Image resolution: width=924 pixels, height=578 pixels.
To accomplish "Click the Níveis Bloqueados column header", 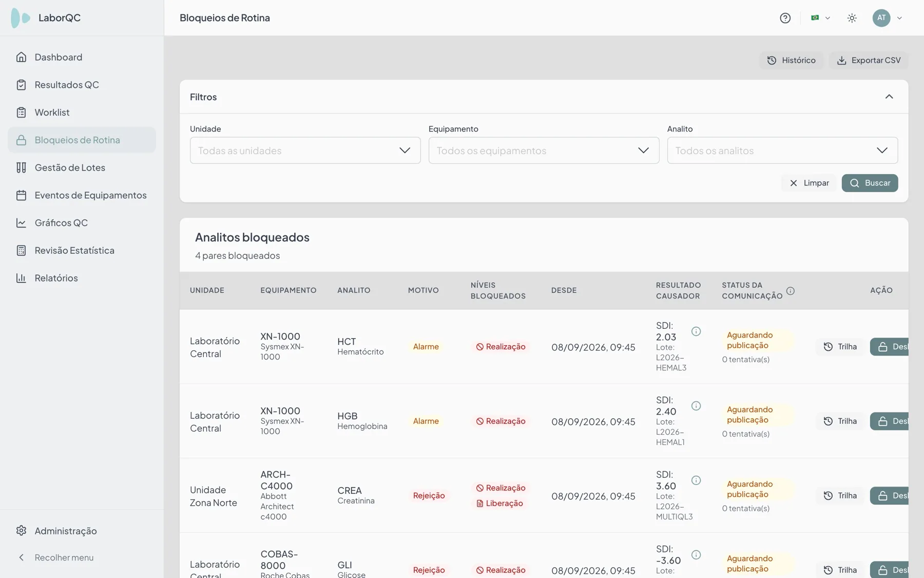I will tap(498, 291).
